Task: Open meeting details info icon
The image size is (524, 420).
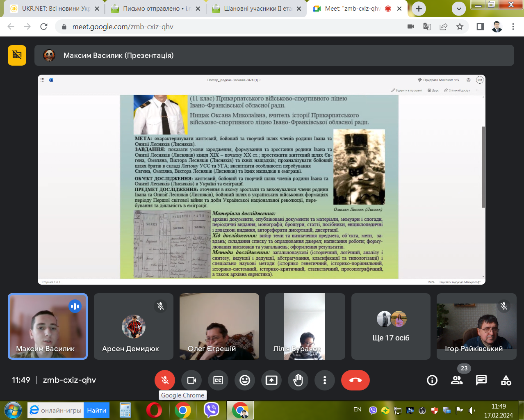Action: tap(432, 380)
